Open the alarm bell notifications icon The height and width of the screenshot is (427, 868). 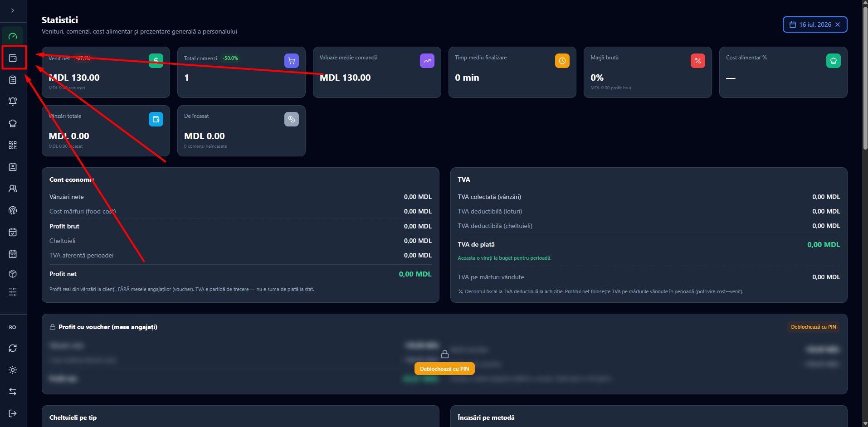pyautogui.click(x=13, y=102)
